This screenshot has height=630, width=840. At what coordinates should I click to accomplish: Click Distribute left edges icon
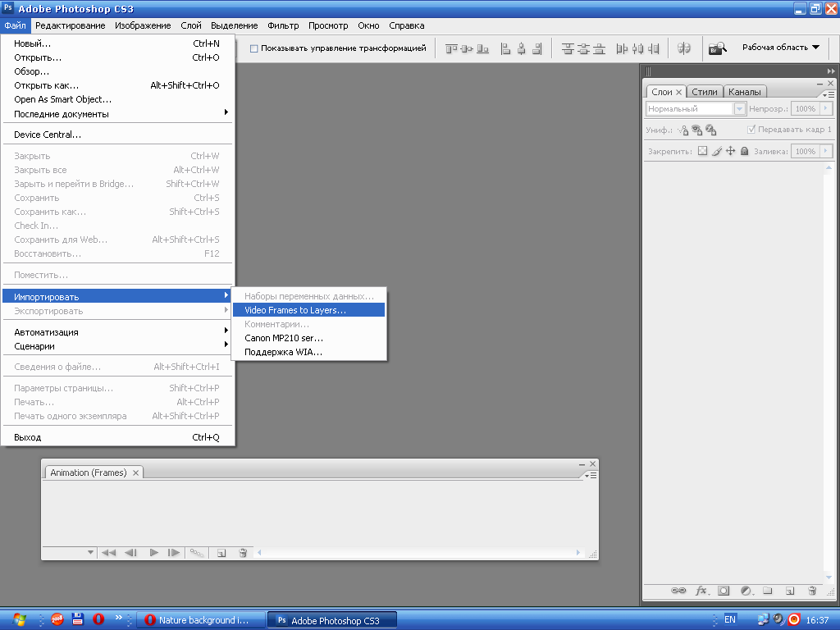622,48
